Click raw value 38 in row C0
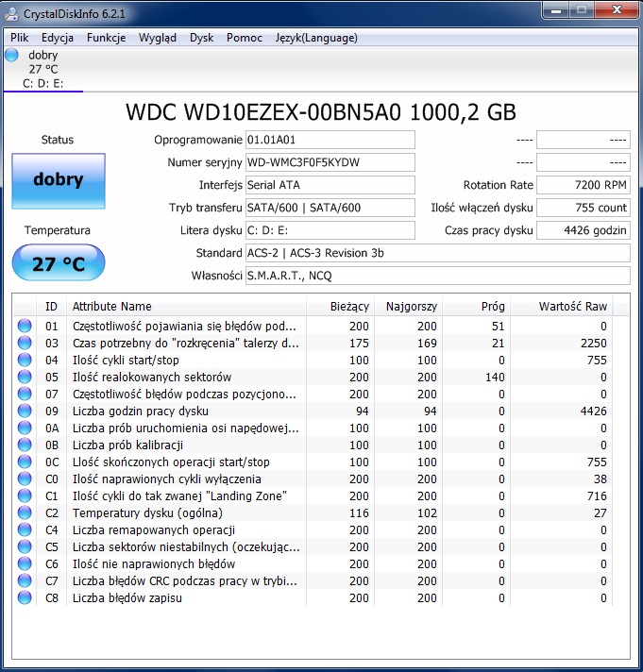 click(601, 479)
